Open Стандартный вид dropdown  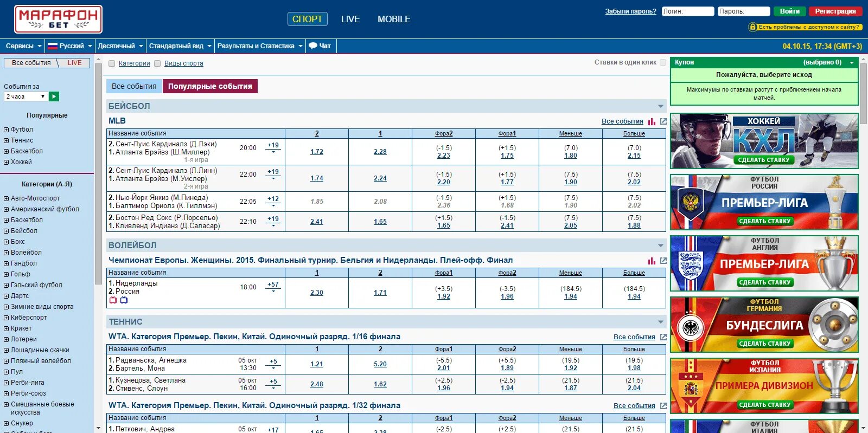pyautogui.click(x=180, y=46)
